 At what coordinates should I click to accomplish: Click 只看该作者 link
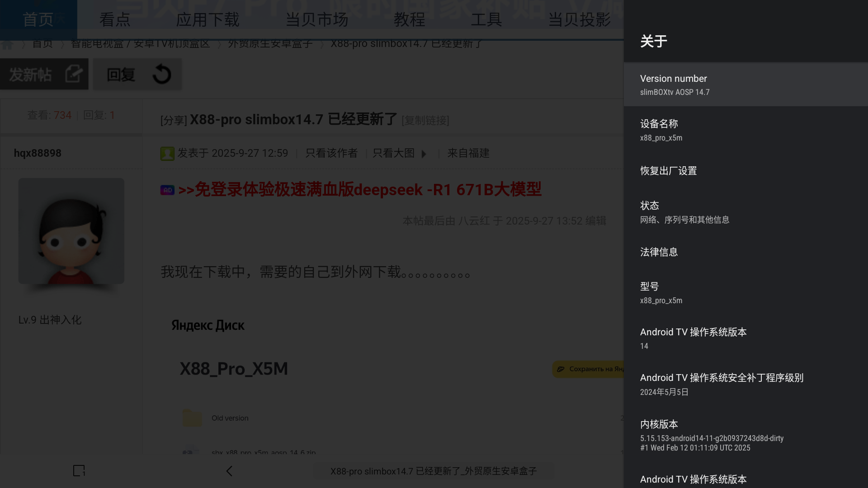click(x=331, y=153)
